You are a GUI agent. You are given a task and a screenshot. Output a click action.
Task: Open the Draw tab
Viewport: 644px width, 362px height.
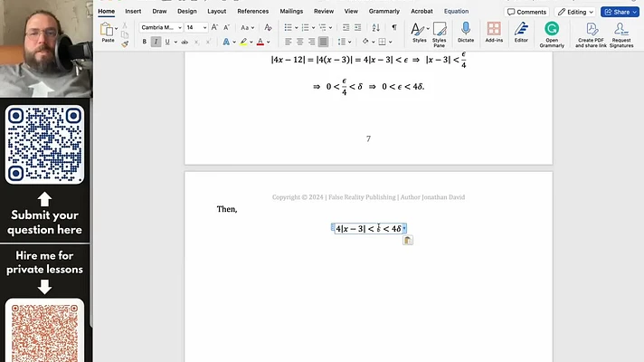click(159, 12)
